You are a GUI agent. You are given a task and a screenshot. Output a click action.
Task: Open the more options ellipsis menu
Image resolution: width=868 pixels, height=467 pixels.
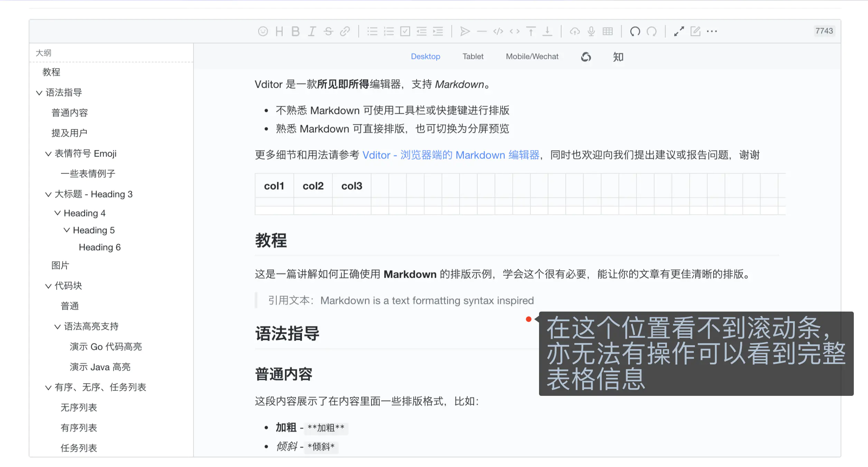pyautogui.click(x=712, y=31)
